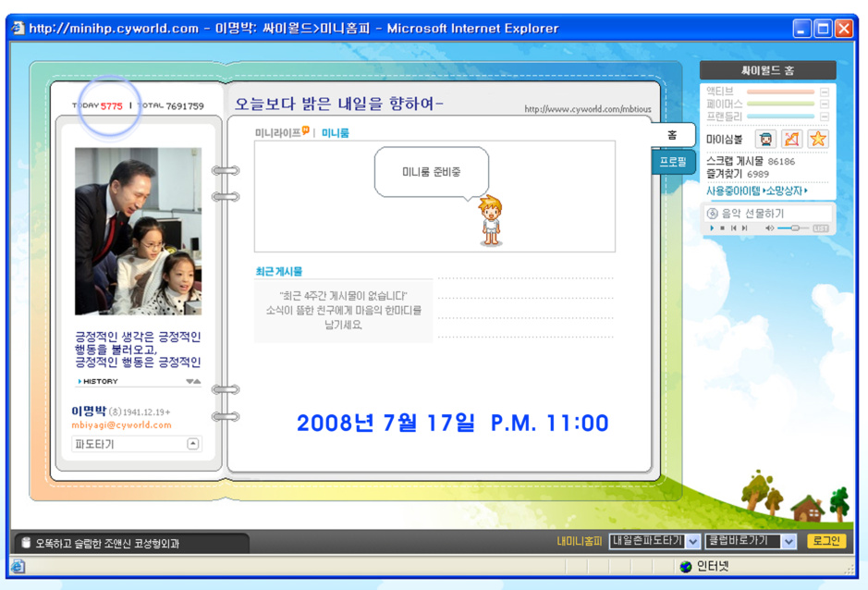This screenshot has width=868, height=590.
Task: Expand the HISTORY section arrow
Action: (79, 381)
